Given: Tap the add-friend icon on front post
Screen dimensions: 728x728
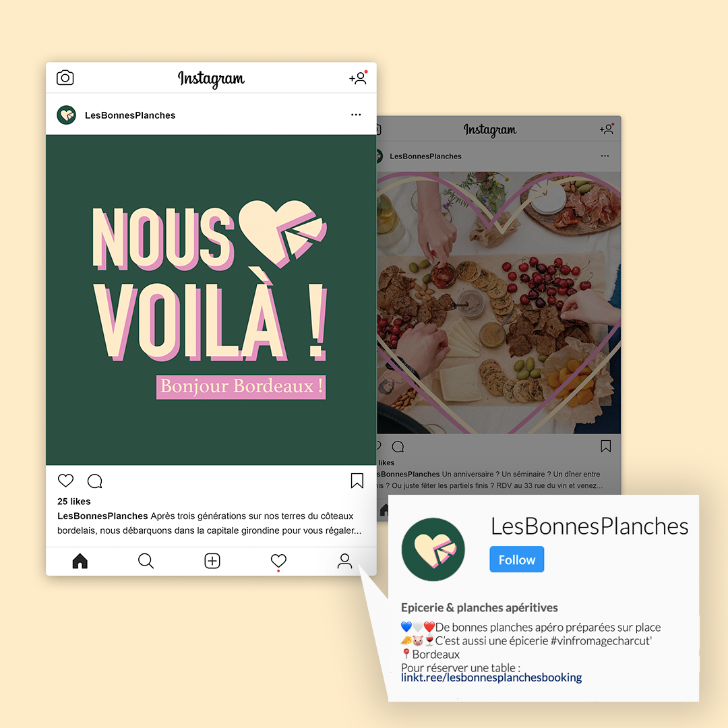Looking at the screenshot, I should click(x=359, y=78).
